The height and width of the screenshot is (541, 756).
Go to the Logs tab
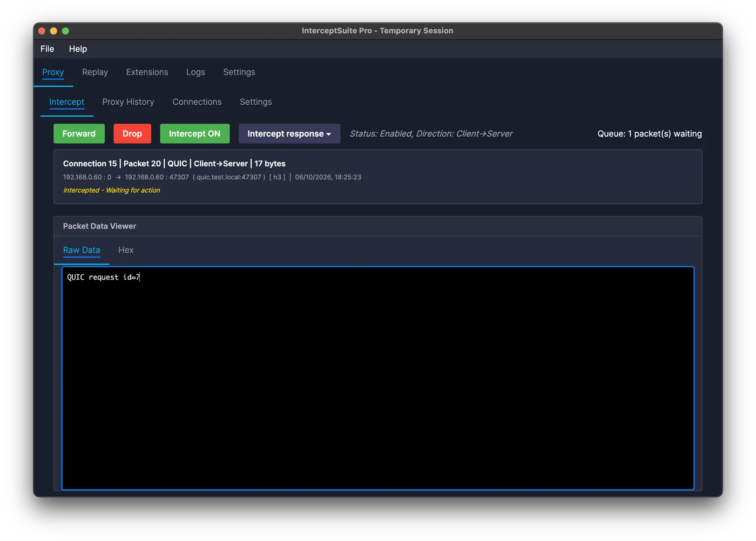pyautogui.click(x=195, y=72)
